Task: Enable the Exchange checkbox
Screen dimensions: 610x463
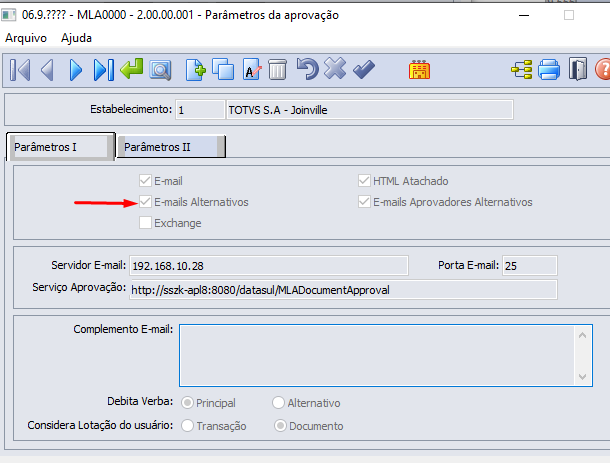Action: pos(145,223)
